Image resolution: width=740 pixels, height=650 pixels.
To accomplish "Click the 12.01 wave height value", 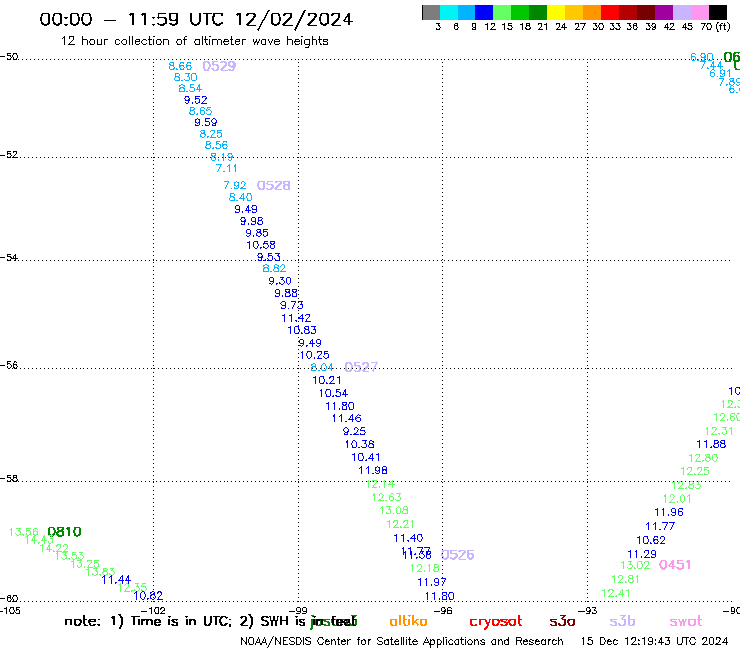I will tap(677, 498).
